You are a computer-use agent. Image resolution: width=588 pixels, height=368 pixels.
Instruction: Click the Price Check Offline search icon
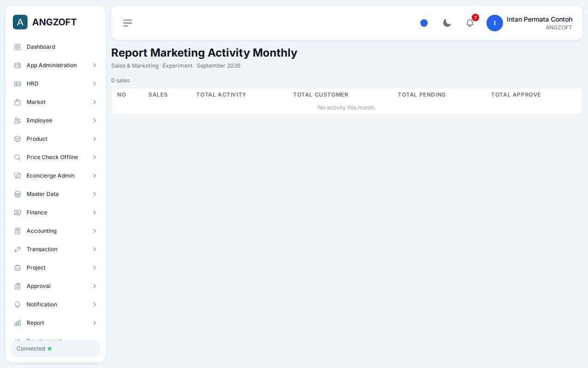17,157
